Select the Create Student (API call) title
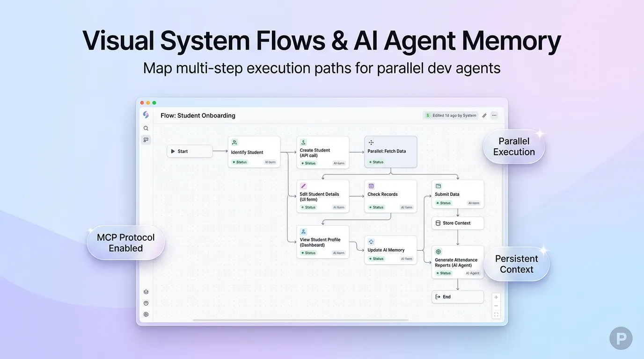644x359 pixels. 315,153
